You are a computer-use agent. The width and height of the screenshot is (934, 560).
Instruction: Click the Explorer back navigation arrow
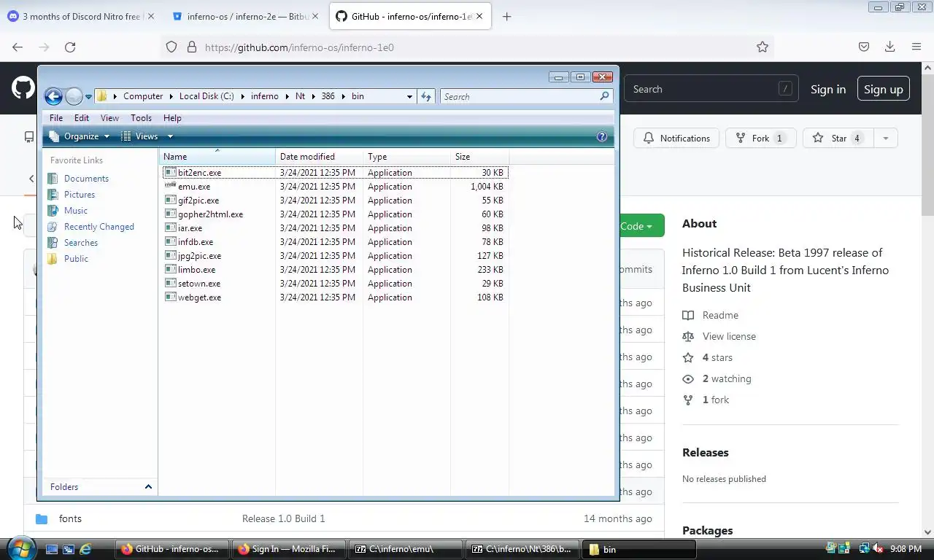click(53, 96)
